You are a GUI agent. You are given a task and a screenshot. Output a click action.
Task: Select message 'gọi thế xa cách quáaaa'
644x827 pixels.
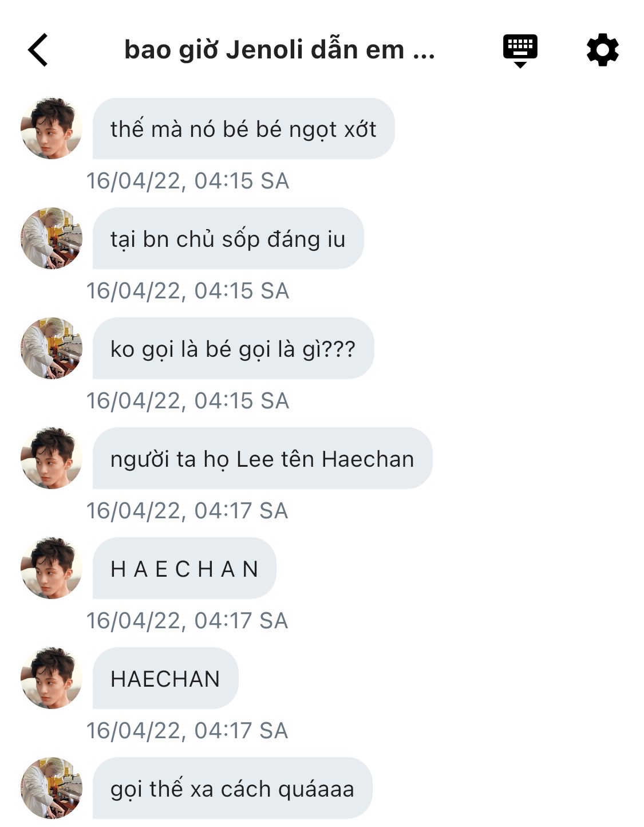(232, 788)
